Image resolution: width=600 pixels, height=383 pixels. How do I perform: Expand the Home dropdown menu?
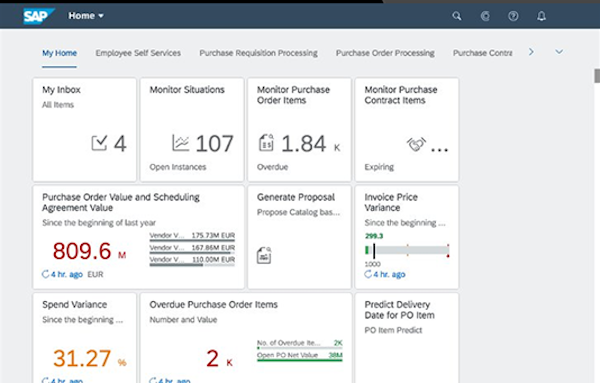click(x=86, y=16)
